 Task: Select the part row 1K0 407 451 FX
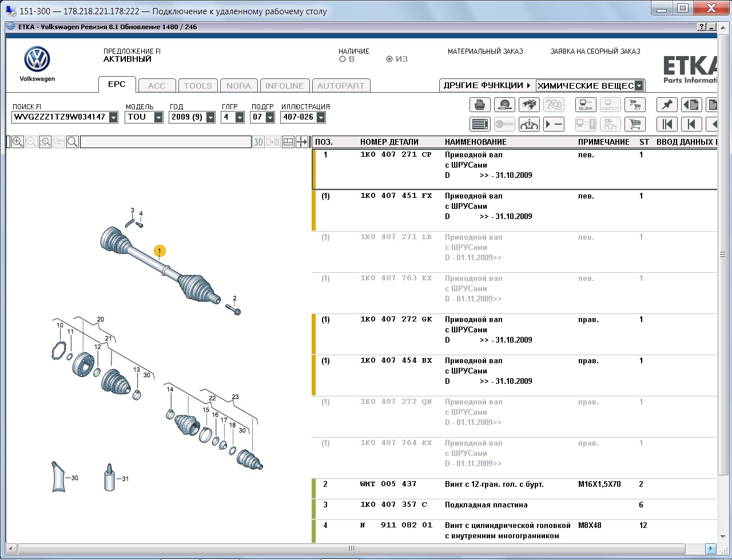(515, 211)
